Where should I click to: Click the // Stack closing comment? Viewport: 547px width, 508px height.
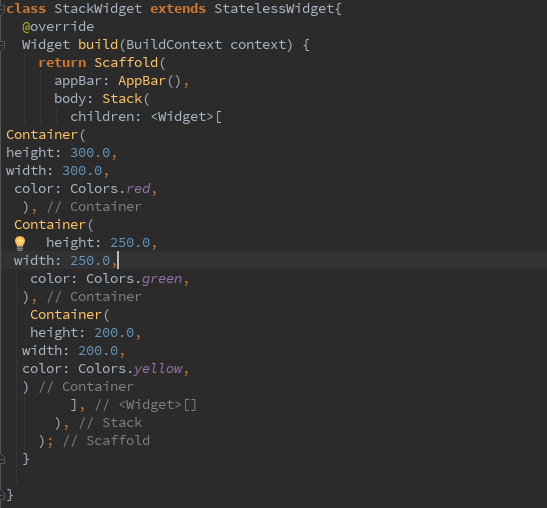click(110, 423)
